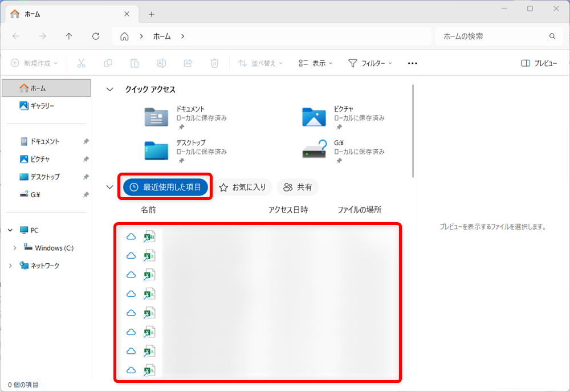570x392 pixels.
Task: Open a new Explorer tab with the plus button
Action: click(151, 14)
